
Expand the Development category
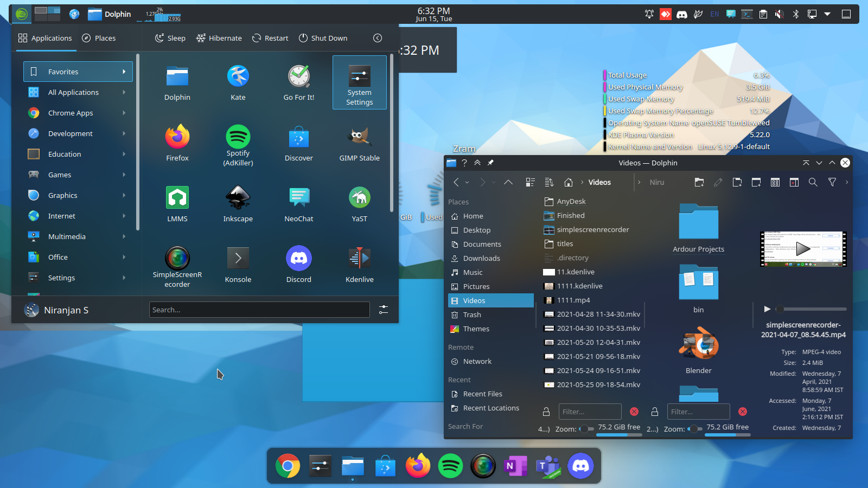(78, 133)
